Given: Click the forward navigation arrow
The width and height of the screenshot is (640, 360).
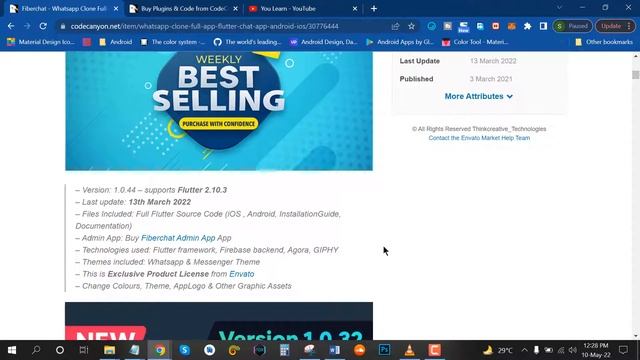Looking at the screenshot, I should pos(27,26).
